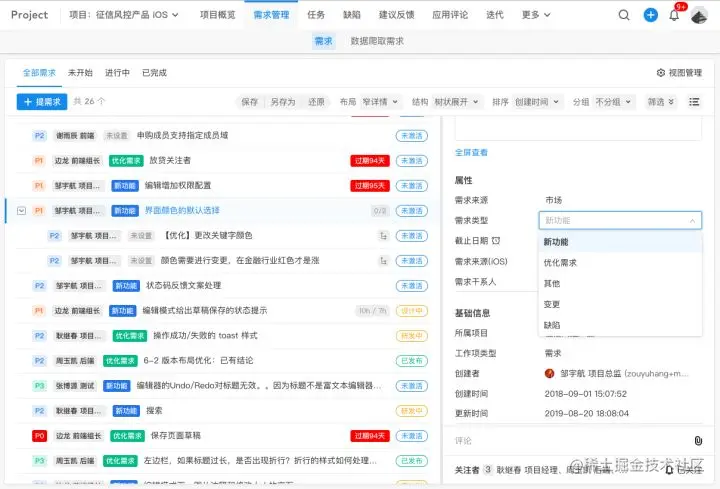
Task: Open the 结构 树状展开 dropdown
Action: pos(456,101)
